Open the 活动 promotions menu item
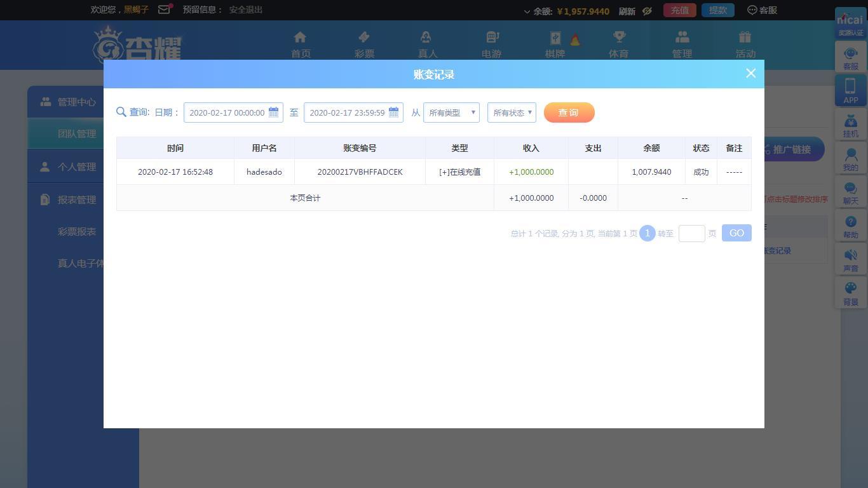This screenshot has width=868, height=488. [x=745, y=45]
